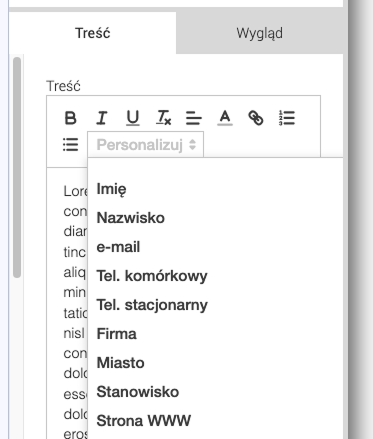This screenshot has height=439, width=373.
Task: Click inside the Lorem ipsum text area
Action: 67,300
